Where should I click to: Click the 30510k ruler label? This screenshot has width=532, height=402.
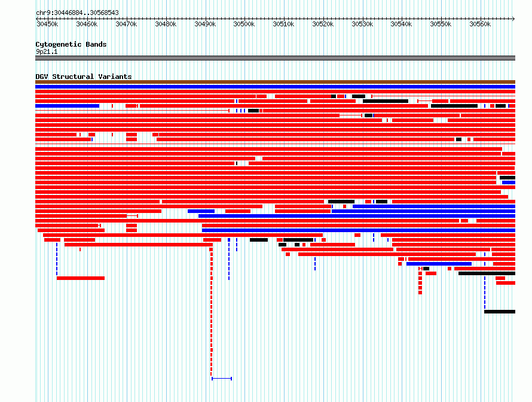pos(283,24)
